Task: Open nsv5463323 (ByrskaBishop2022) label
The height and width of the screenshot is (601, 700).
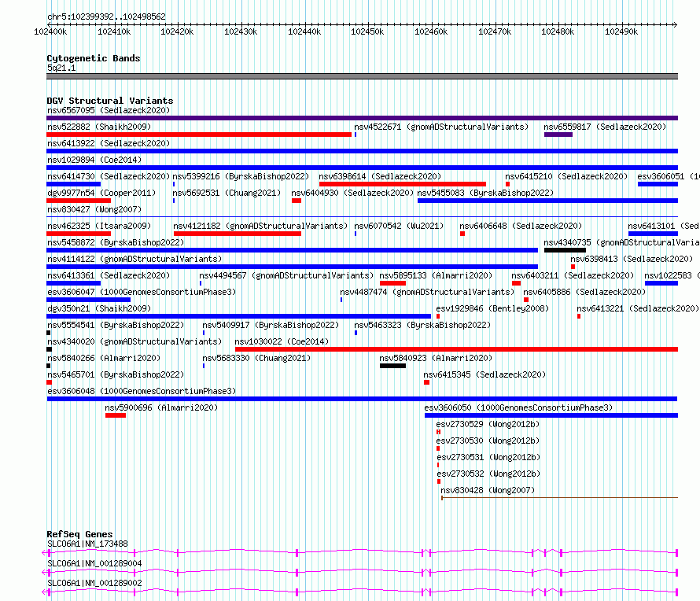Action: click(422, 325)
